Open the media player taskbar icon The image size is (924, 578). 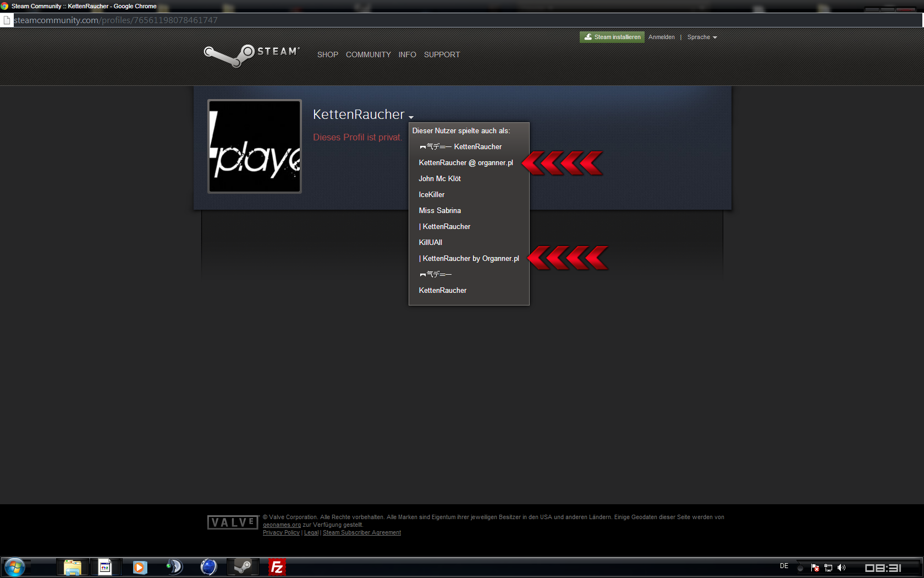pyautogui.click(x=140, y=567)
